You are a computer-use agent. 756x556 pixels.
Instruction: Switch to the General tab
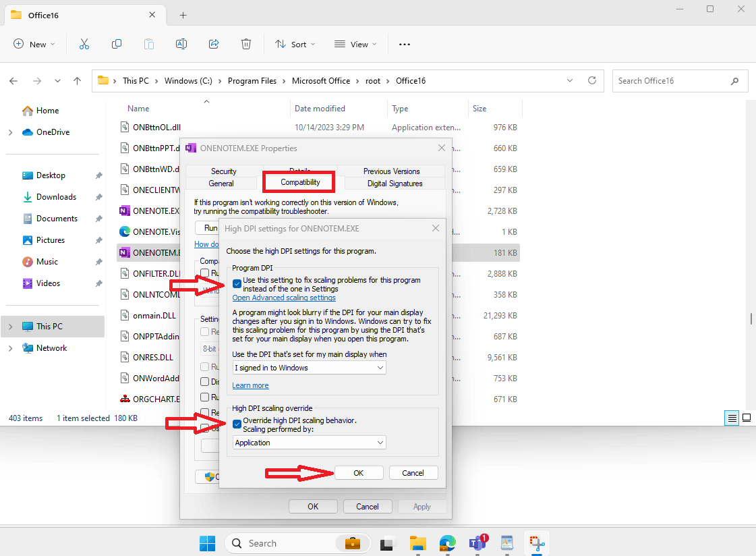click(221, 184)
